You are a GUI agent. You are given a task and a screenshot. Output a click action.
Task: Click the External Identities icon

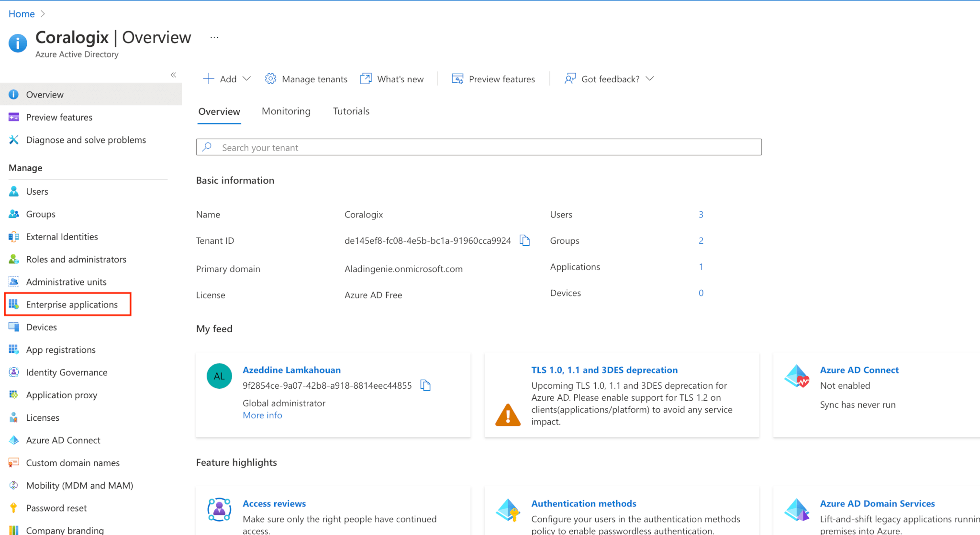[x=14, y=237]
